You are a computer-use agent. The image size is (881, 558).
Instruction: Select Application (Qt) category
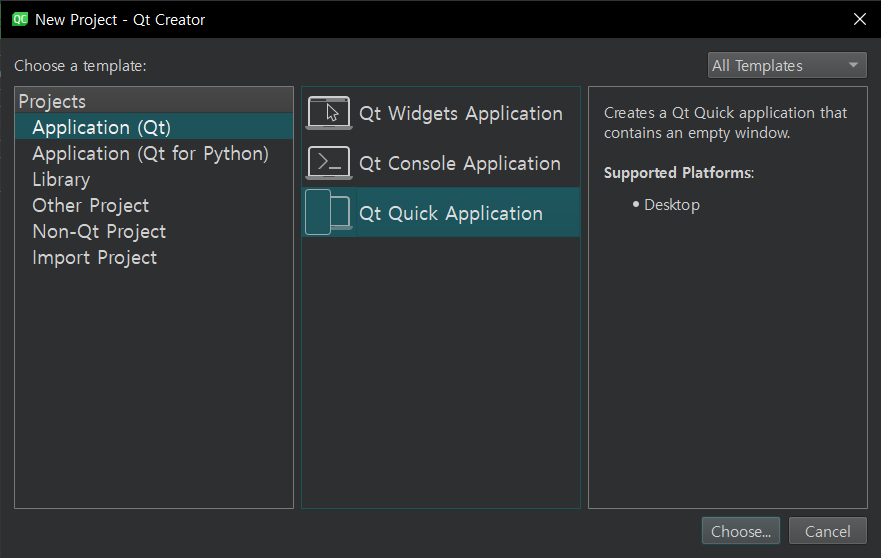point(154,127)
